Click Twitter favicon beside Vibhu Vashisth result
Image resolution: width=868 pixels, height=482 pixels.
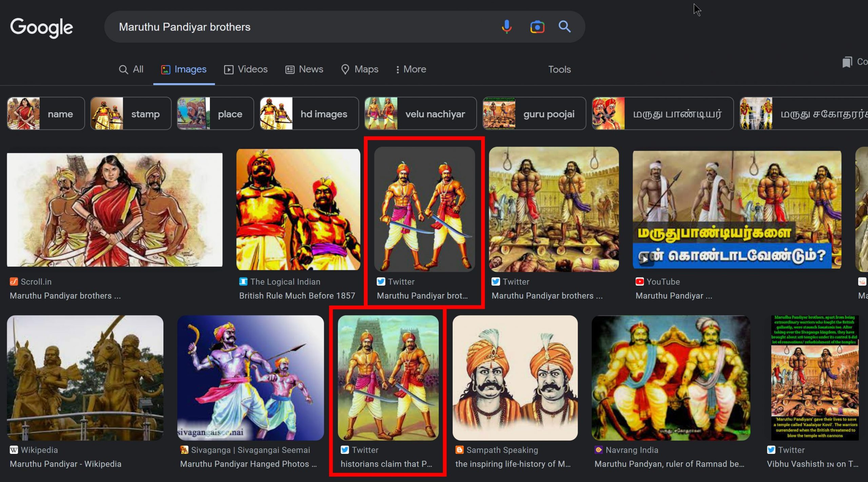[x=771, y=450]
